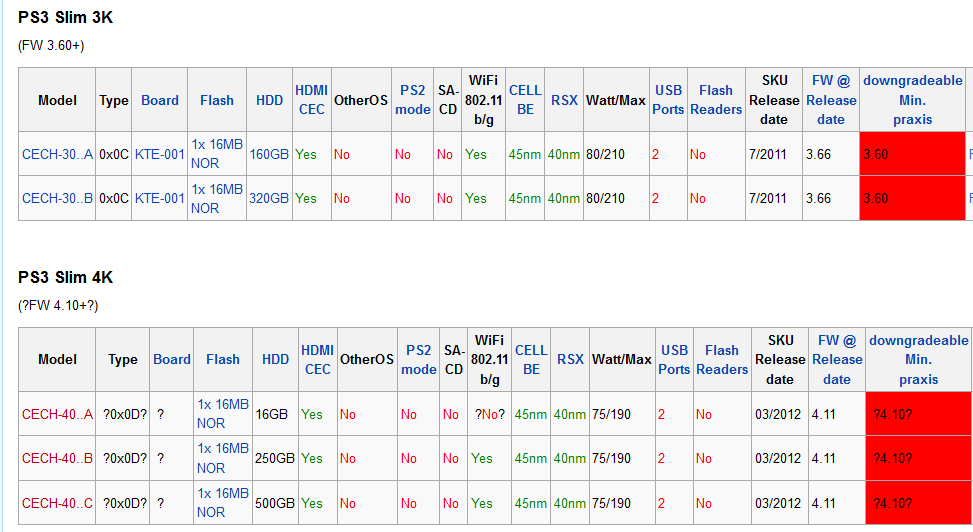The width and height of the screenshot is (973, 532).
Task: Click Board header in PS3 Slim 3K table
Action: pyautogui.click(x=159, y=100)
